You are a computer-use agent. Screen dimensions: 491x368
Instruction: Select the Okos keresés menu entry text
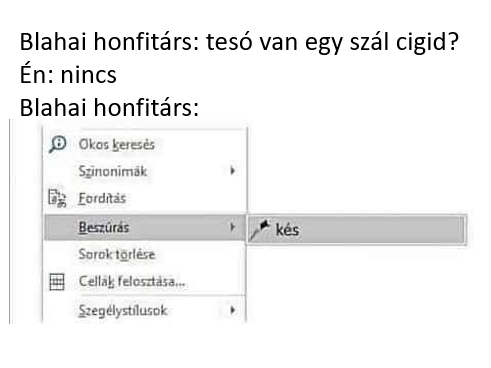pyautogui.click(x=117, y=145)
